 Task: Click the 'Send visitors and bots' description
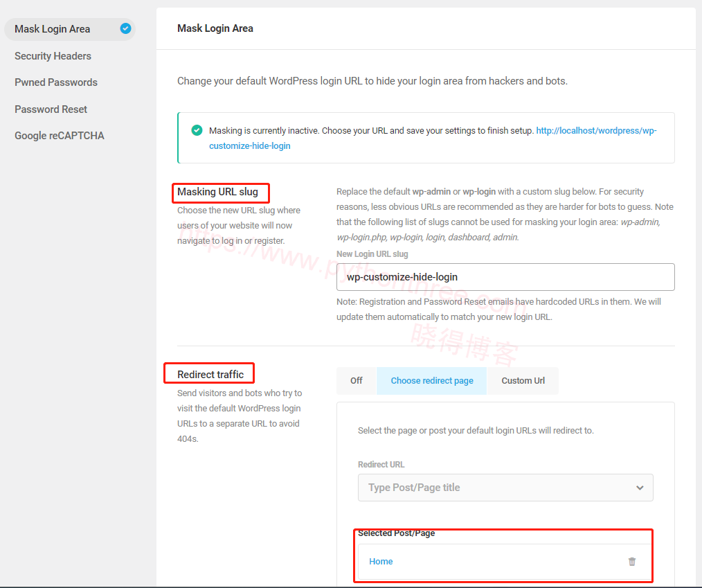click(240, 416)
